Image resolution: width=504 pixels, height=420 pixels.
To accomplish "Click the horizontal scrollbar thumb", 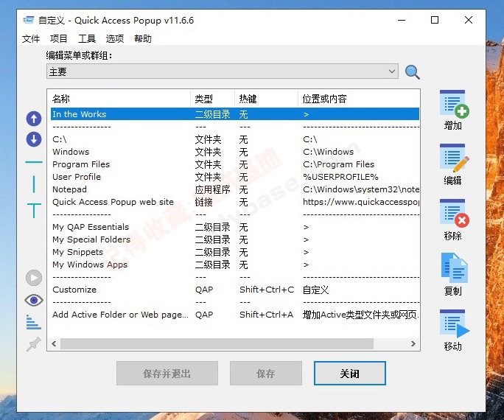I will tap(217, 344).
